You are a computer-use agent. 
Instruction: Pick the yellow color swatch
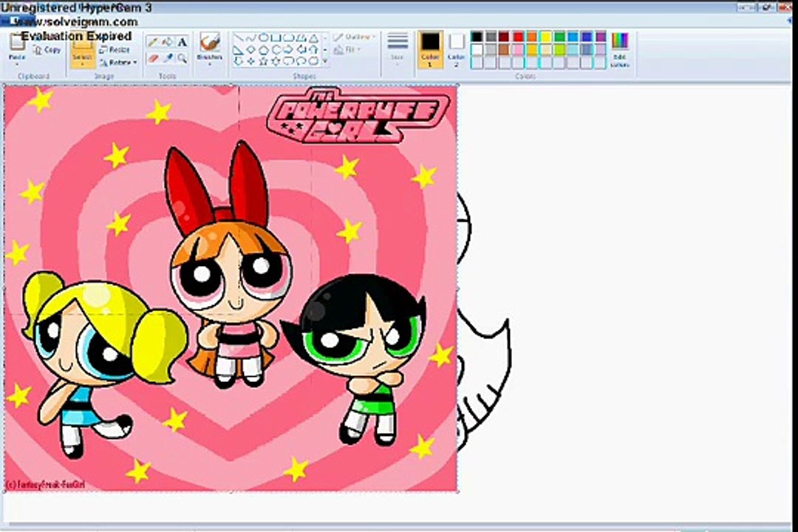pyautogui.click(x=545, y=37)
